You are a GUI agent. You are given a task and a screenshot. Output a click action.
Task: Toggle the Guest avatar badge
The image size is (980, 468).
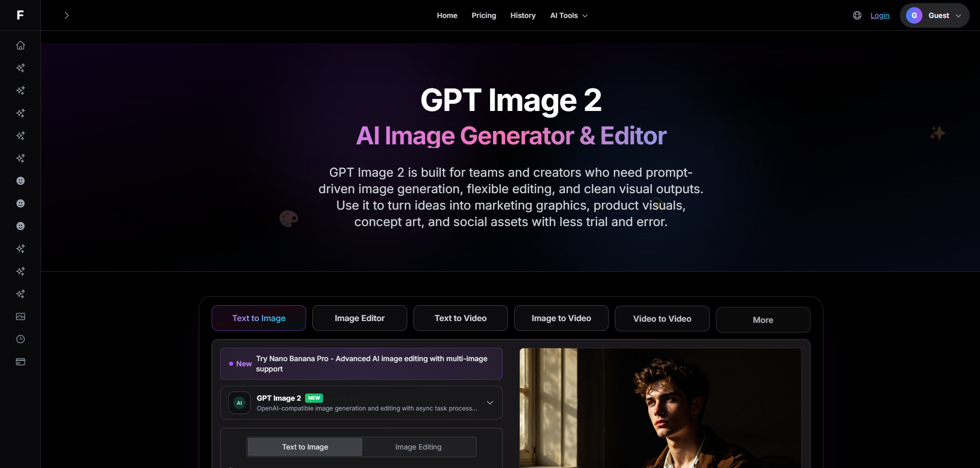pos(914,15)
